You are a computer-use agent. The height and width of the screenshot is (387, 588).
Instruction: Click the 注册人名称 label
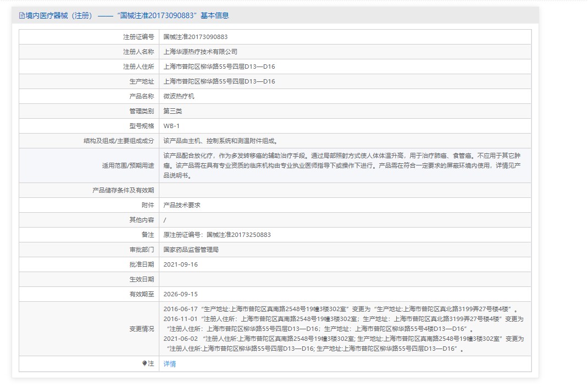point(138,52)
